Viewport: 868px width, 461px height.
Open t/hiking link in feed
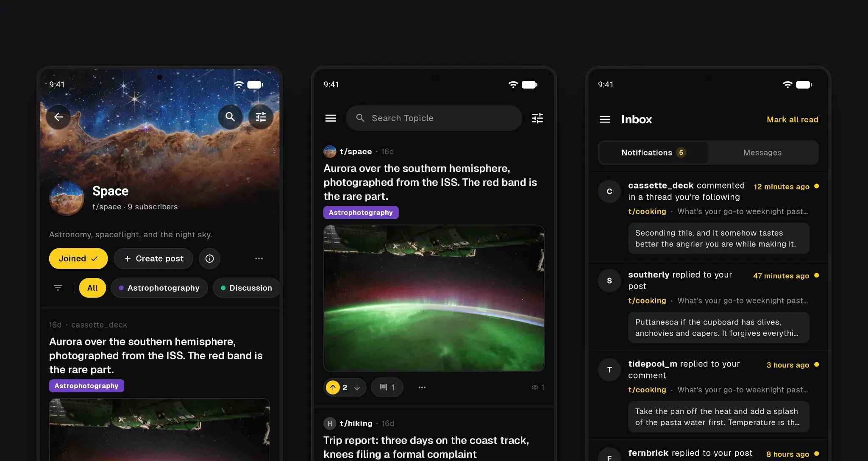[x=356, y=424]
